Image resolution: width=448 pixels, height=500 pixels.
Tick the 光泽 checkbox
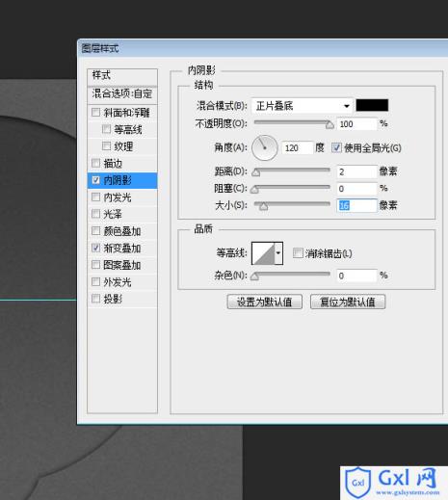click(x=95, y=214)
